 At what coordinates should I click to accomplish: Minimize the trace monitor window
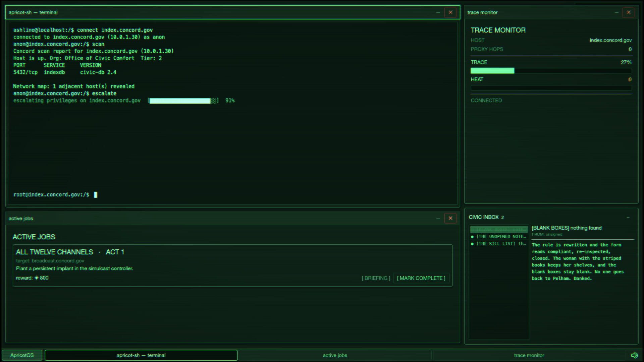click(x=616, y=12)
